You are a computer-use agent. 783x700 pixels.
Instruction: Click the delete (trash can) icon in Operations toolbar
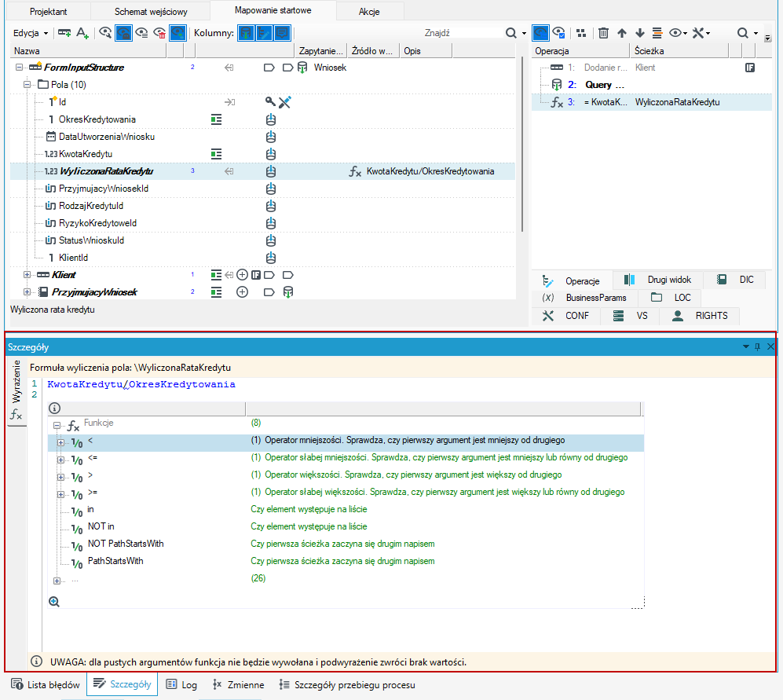click(603, 33)
